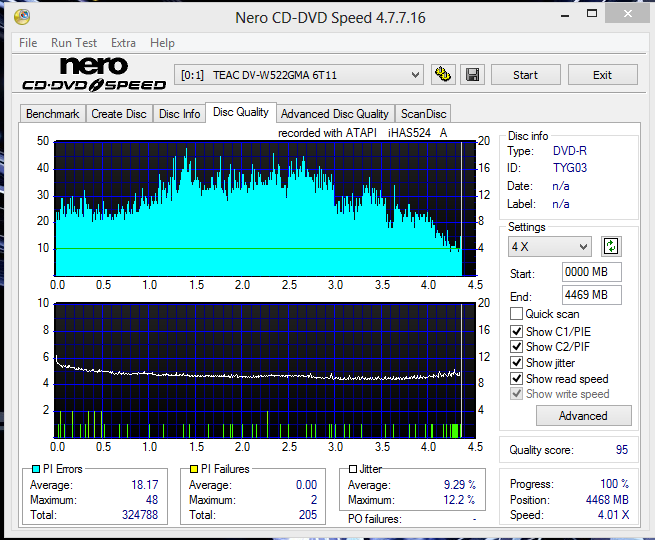Click the Position value 4468 MB
The height and width of the screenshot is (540, 655).
point(607,499)
